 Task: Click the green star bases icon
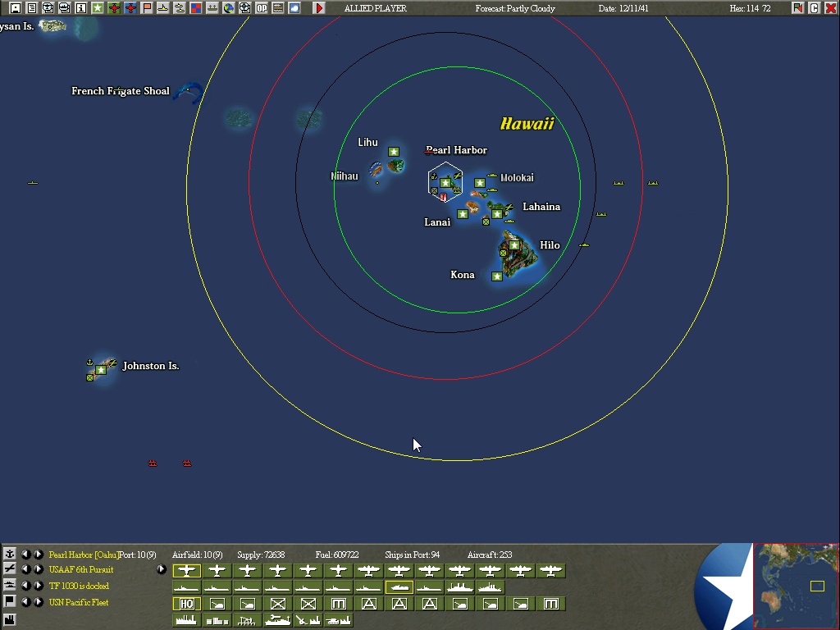pyautogui.click(x=98, y=8)
